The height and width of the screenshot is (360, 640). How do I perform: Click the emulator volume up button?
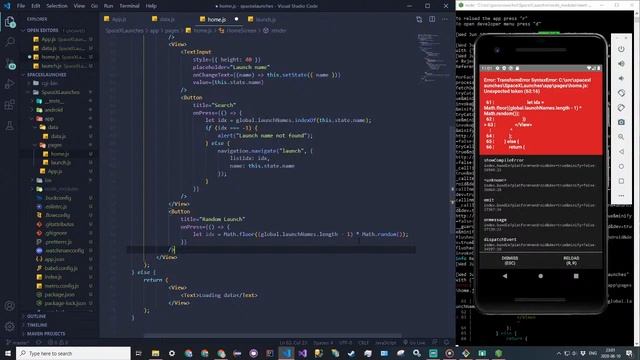pos(621,64)
